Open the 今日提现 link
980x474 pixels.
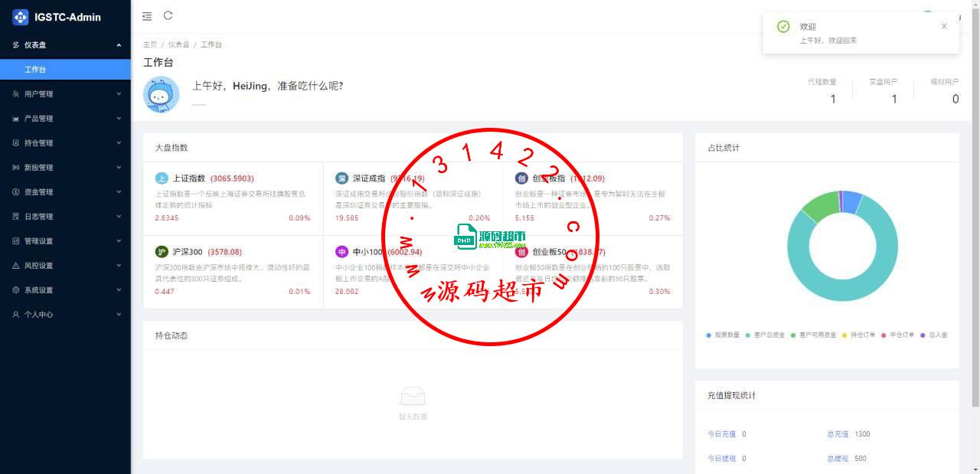721,459
